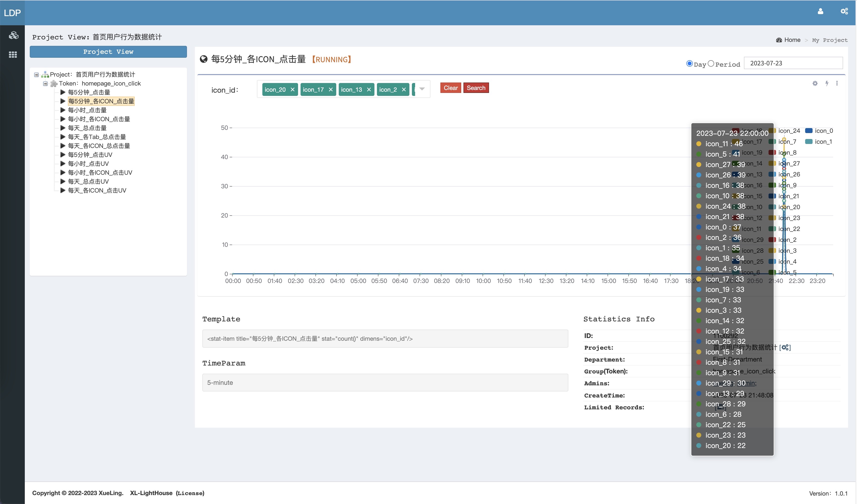Open the chart gear settings icon
Image resolution: width=857 pixels, height=504 pixels.
[x=815, y=83]
